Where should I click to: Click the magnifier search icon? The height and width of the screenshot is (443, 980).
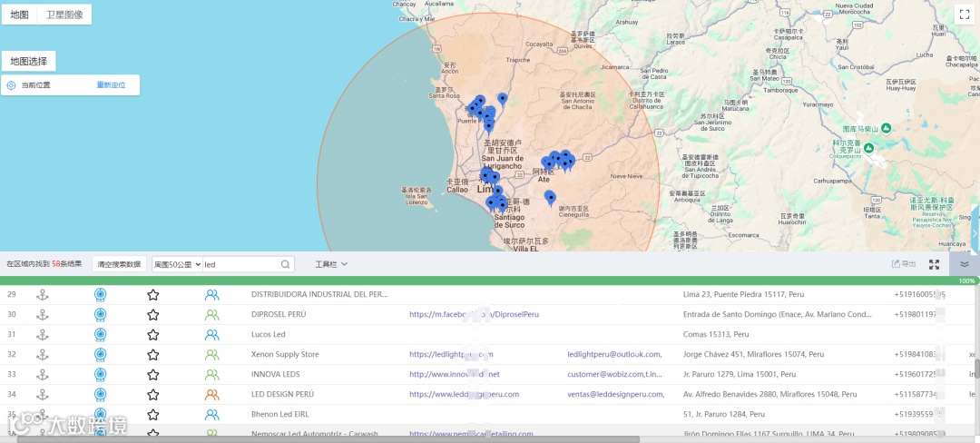[285, 264]
